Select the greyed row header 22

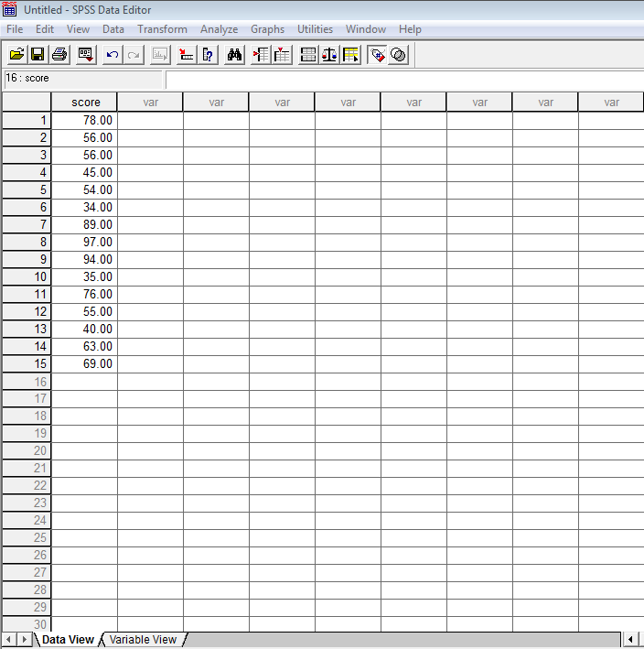[27, 485]
